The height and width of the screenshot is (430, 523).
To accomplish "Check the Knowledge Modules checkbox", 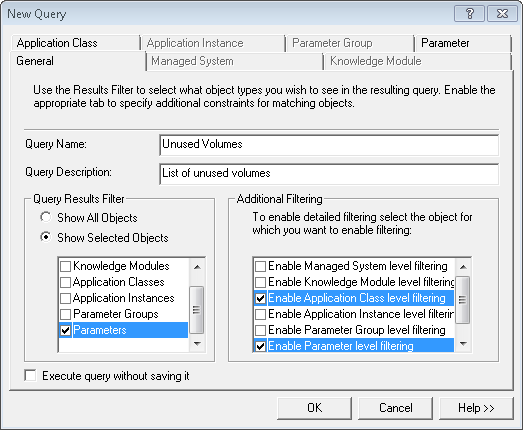I will click(x=65, y=266).
